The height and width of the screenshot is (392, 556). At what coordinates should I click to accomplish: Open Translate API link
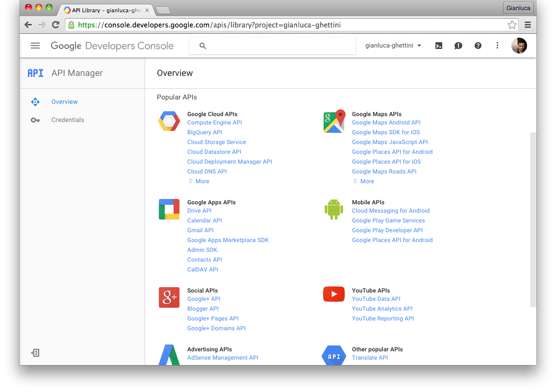tap(370, 358)
